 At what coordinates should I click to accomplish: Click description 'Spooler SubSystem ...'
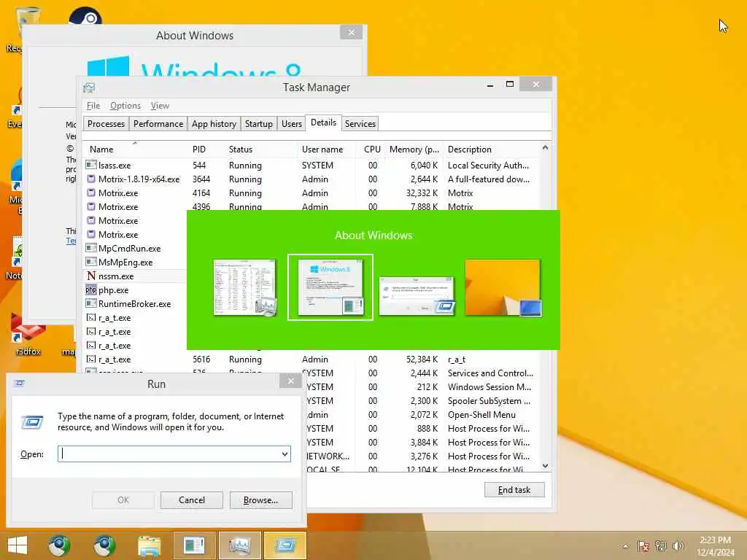coord(489,401)
